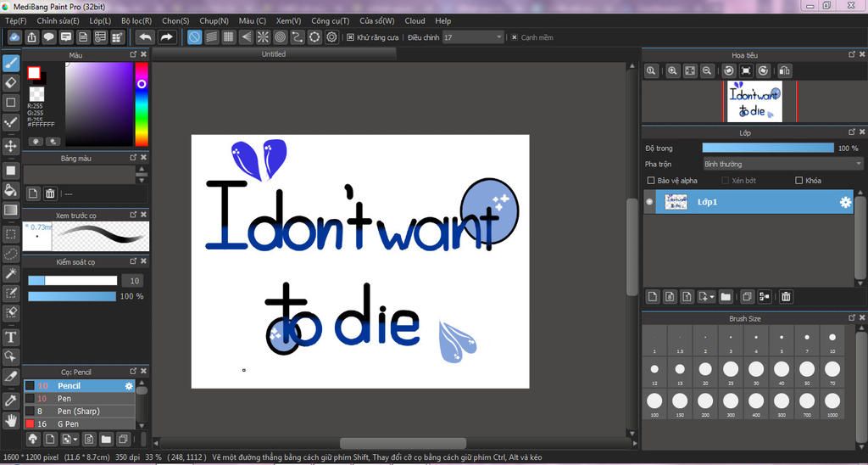Open the Chỉnh sửa(E) menu

[x=58, y=21]
